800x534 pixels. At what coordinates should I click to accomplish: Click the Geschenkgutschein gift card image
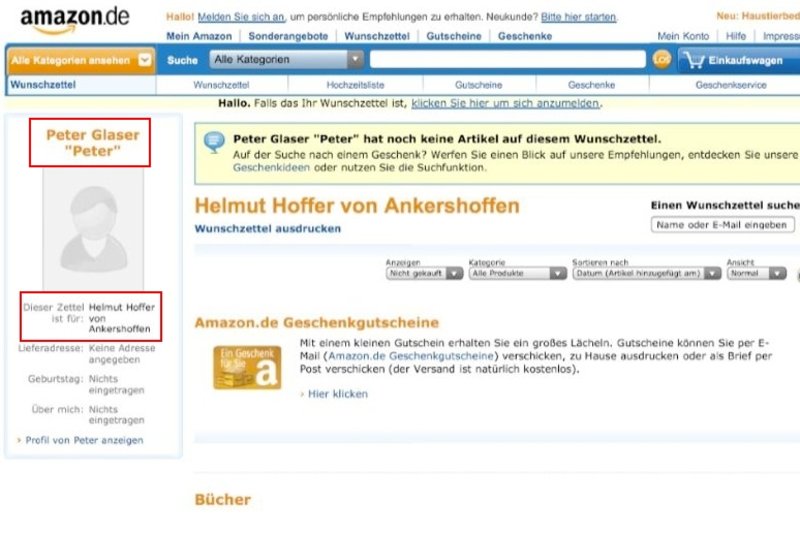247,368
